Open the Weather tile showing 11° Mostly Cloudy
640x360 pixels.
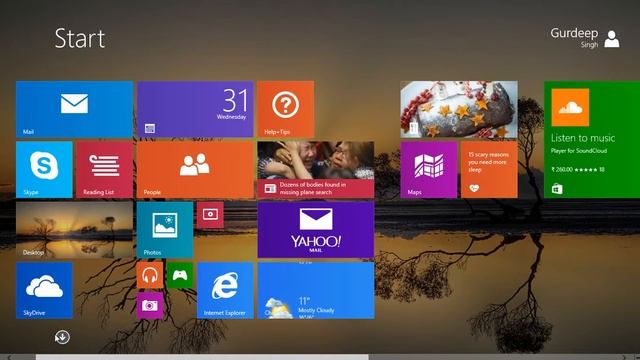click(x=316, y=290)
